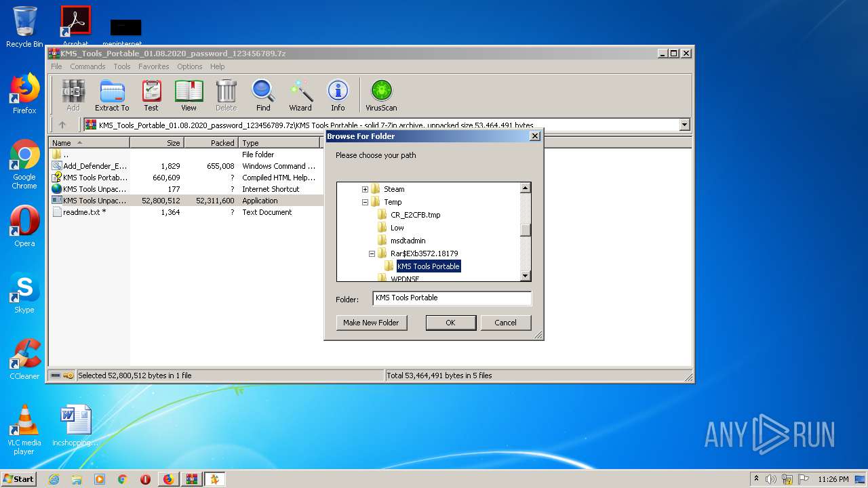Click the Folder name input field
This screenshot has height=488, width=868.
[x=452, y=298]
